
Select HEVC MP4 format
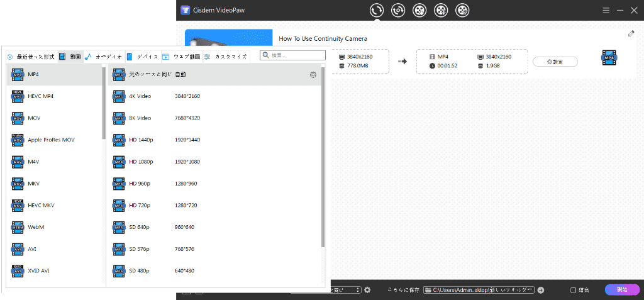click(54, 96)
